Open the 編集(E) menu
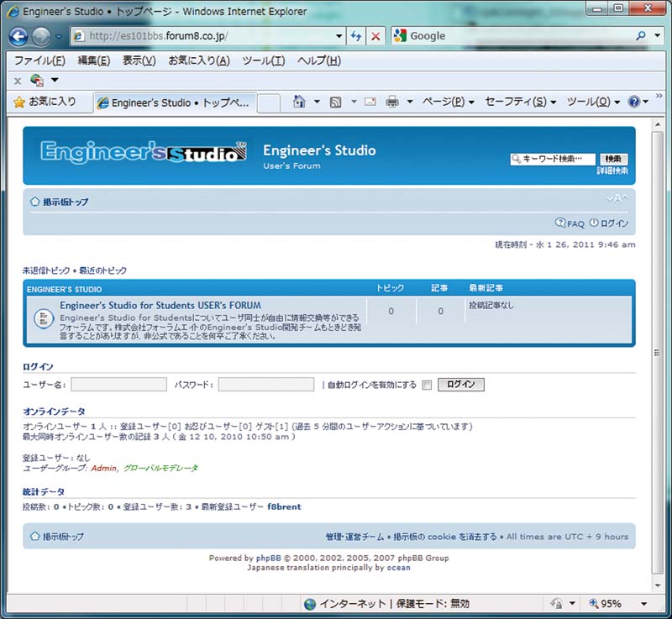 [94, 60]
